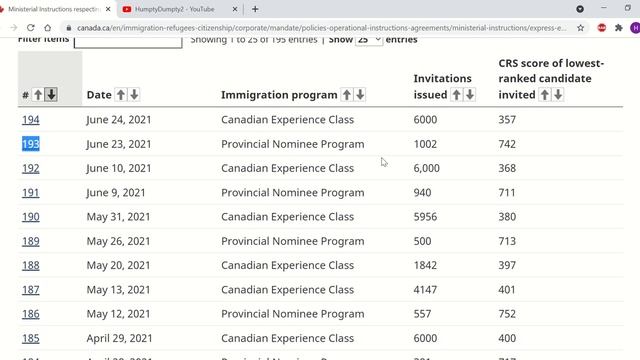The width and height of the screenshot is (640, 360).
Task: Click the CRS score 401 cell
Action: click(507, 290)
